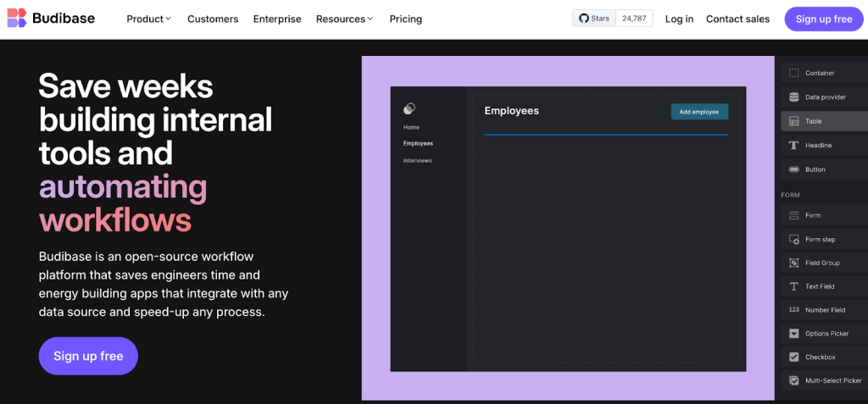Go to the Enterprise page
Screen dimensions: 868x404
(x=277, y=19)
